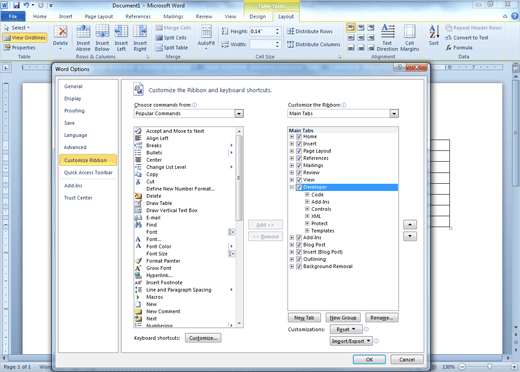Screen dimensions: 520x372
Task: Uncheck the Background Removal checkbox
Action: tap(299, 266)
